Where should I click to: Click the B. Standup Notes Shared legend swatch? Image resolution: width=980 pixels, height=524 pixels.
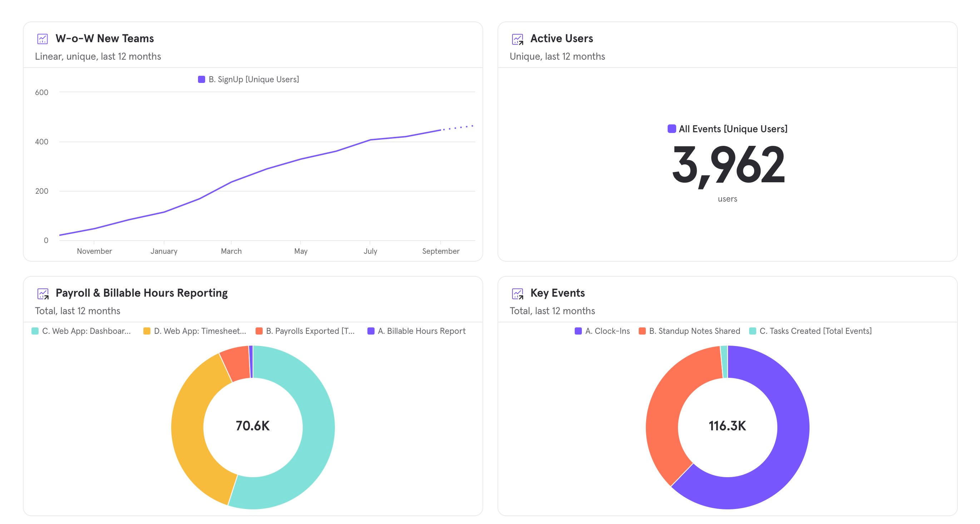tap(642, 331)
